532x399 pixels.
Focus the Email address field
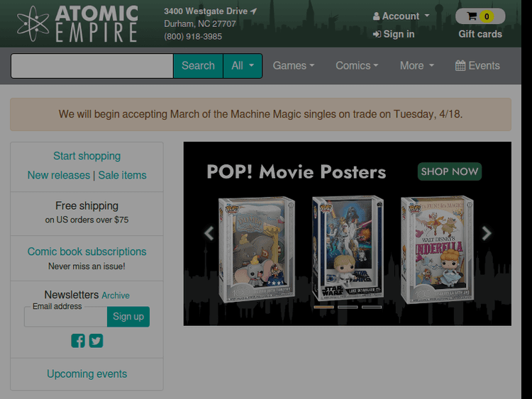[66, 317]
